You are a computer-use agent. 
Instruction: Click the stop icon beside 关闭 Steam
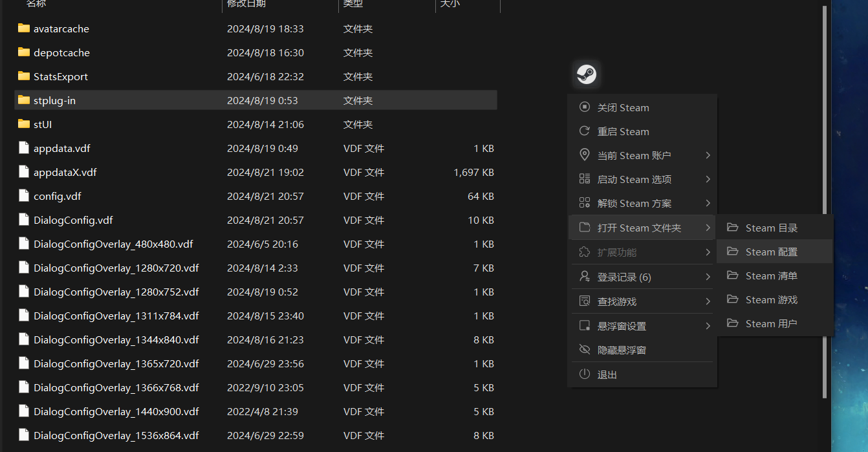coord(585,107)
